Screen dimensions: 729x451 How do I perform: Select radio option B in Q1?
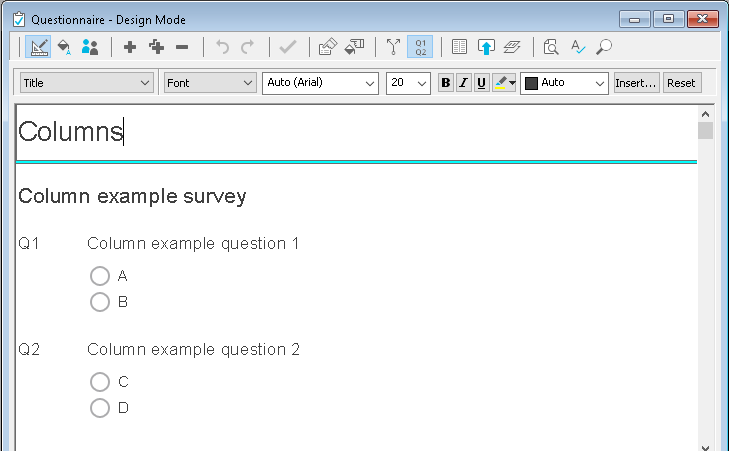[100, 302]
